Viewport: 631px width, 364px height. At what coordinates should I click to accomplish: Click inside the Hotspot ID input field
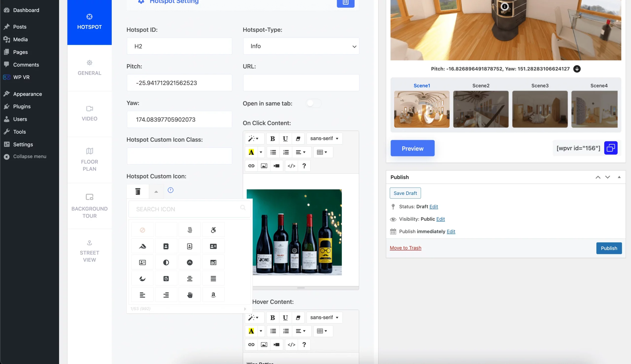point(179,46)
